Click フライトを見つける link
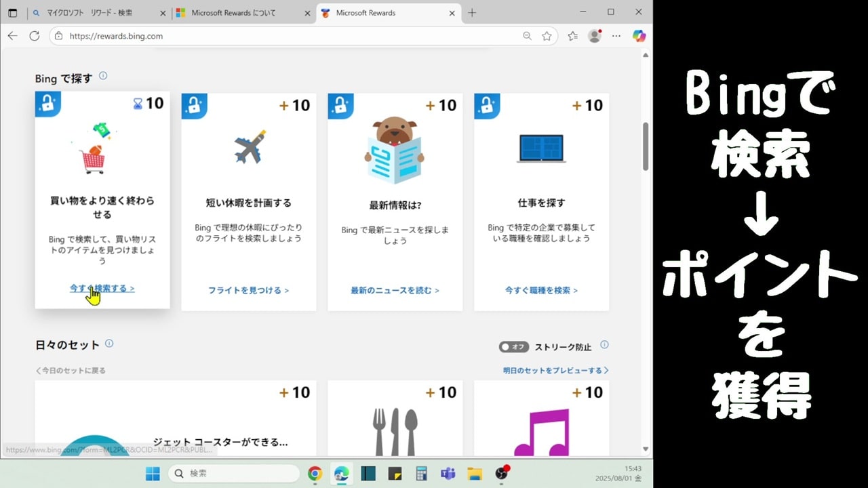Screen dimensions: 868x488 click(249, 290)
